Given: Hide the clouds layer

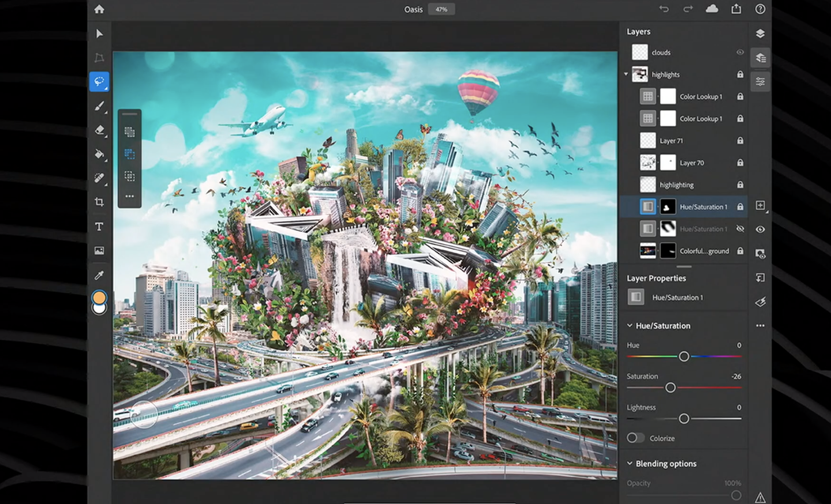Looking at the screenshot, I should tap(740, 52).
